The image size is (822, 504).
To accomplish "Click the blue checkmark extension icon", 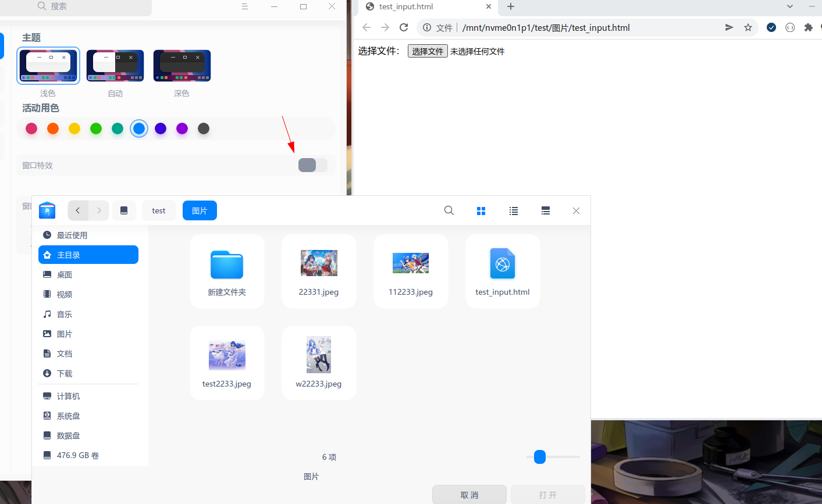I will [x=771, y=27].
